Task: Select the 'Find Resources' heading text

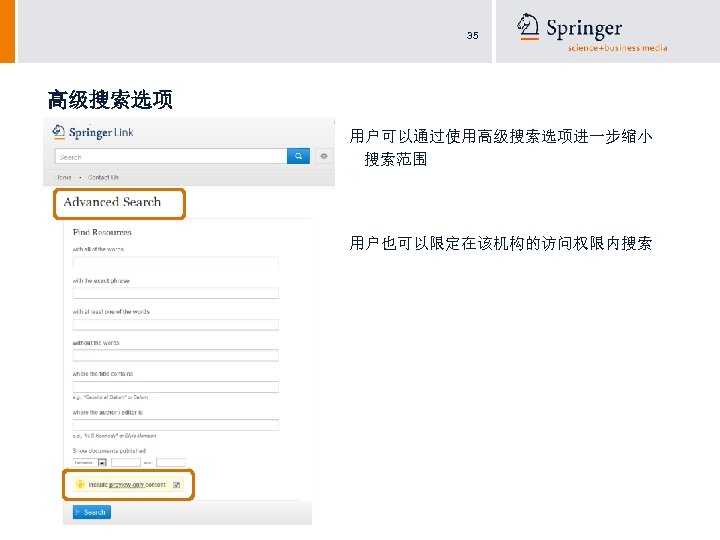Action: coord(102,232)
